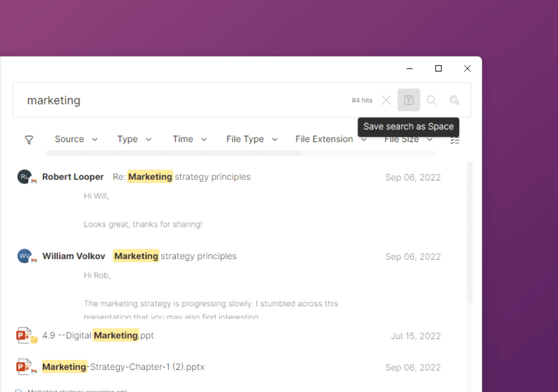Maximize the search window
The image size is (558, 392).
click(x=439, y=68)
